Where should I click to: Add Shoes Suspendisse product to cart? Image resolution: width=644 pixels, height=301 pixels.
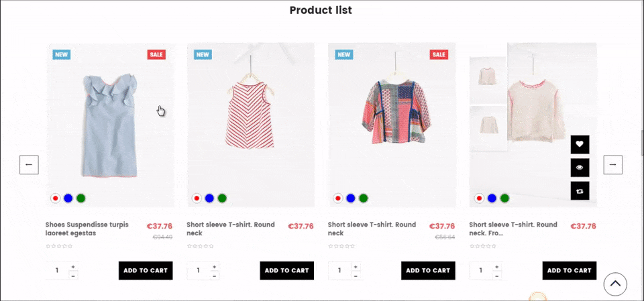pos(146,271)
